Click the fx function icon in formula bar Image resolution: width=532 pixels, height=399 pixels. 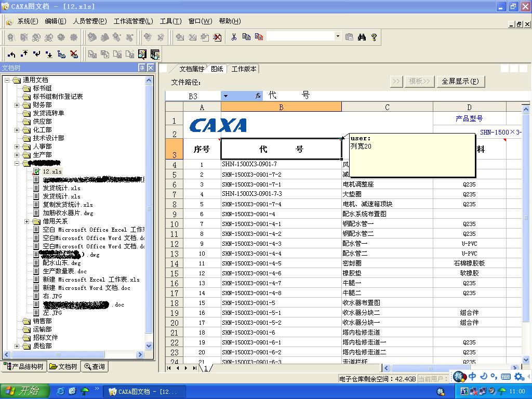click(258, 96)
